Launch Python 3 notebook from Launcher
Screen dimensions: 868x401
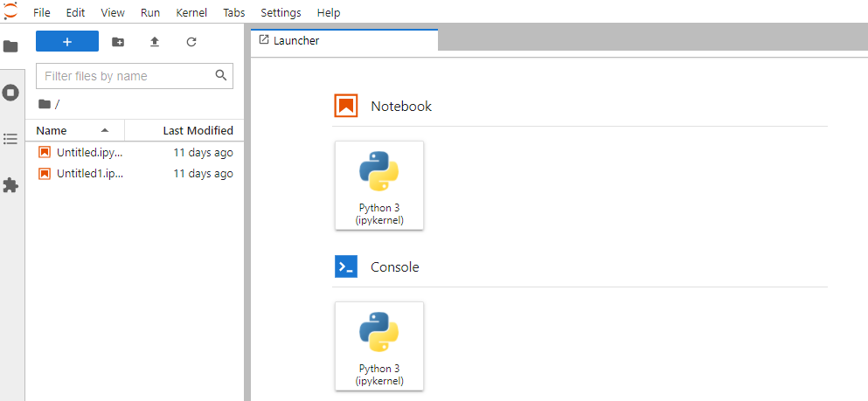pyautogui.click(x=379, y=185)
